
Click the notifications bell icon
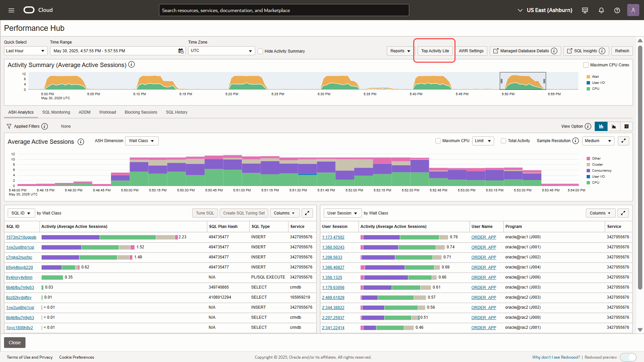(601, 10)
